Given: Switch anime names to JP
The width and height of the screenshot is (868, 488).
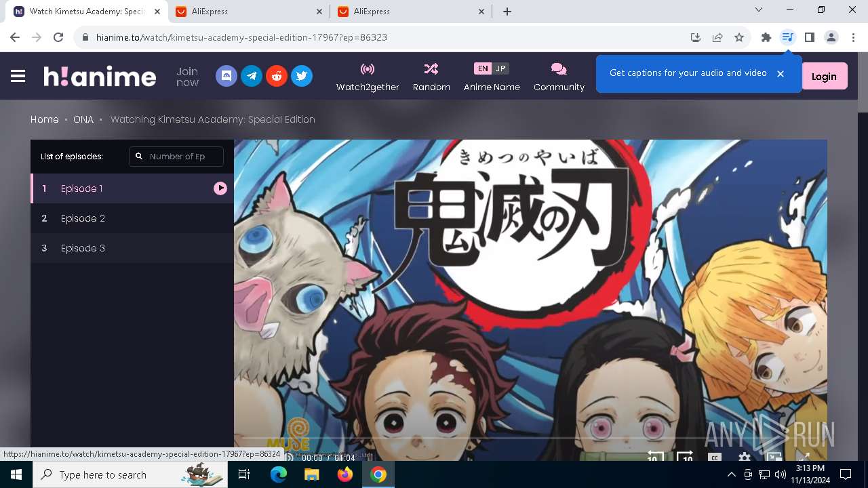Looking at the screenshot, I should (500, 68).
